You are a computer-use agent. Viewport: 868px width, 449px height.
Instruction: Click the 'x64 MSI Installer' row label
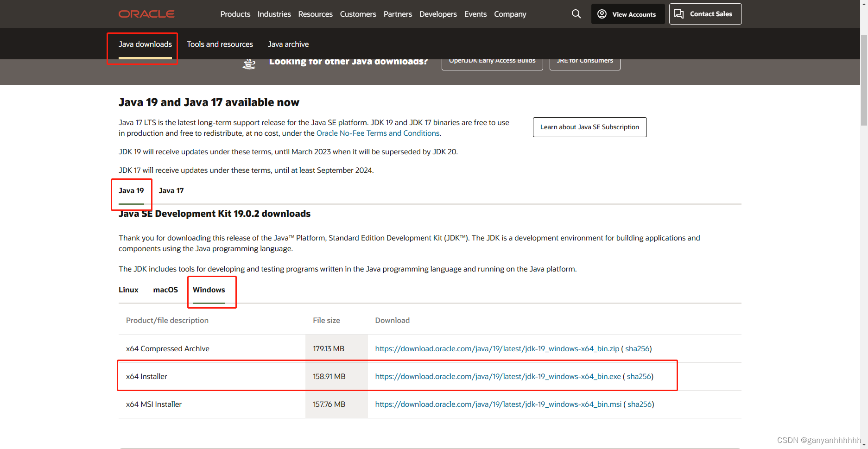(154, 404)
